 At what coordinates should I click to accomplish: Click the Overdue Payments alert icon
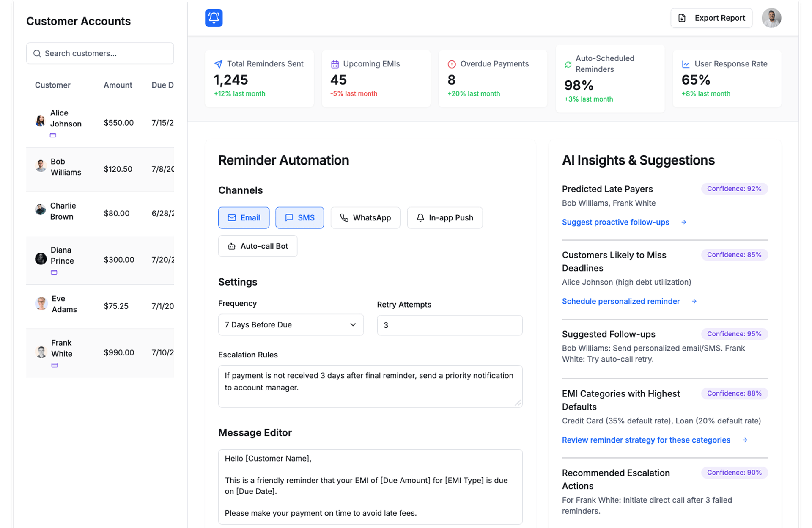pyautogui.click(x=452, y=64)
